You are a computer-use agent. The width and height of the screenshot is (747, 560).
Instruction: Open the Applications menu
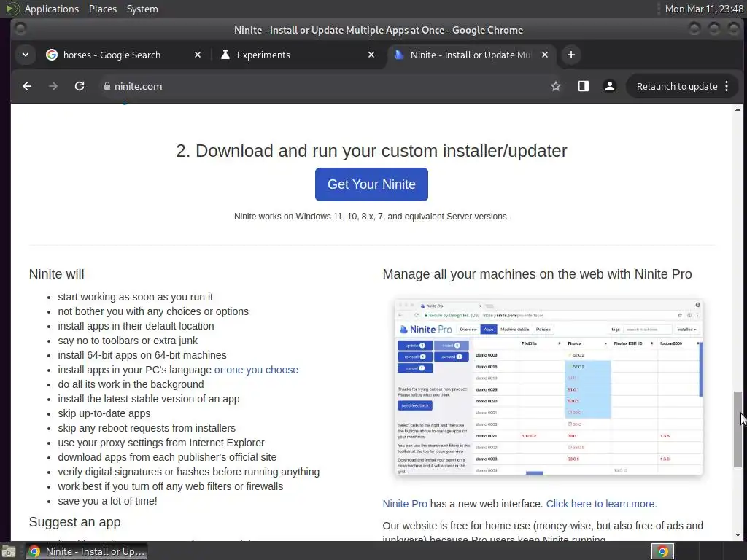coord(52,9)
